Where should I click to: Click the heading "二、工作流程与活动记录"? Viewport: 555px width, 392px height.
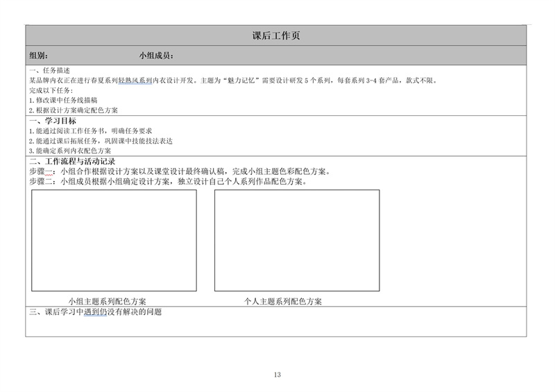[72, 162]
